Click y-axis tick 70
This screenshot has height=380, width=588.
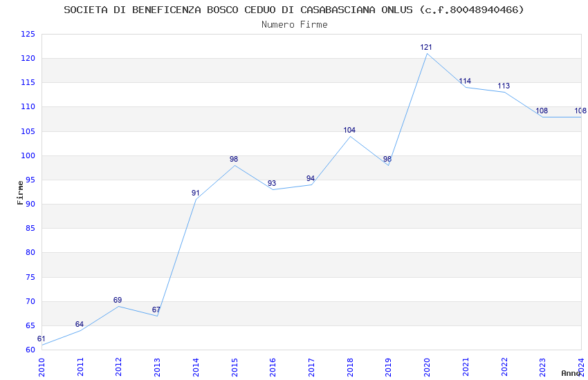pyautogui.click(x=30, y=302)
